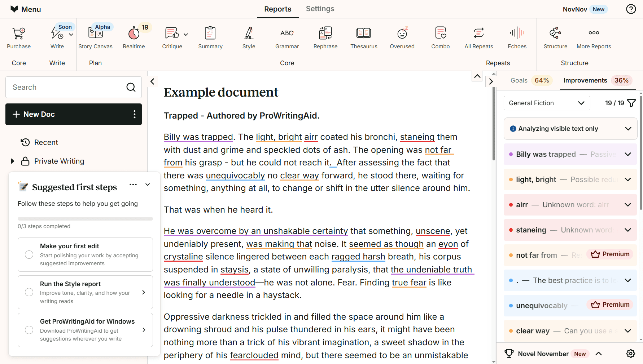Open arrow for Get ProWritingAid for Windows

point(144,330)
